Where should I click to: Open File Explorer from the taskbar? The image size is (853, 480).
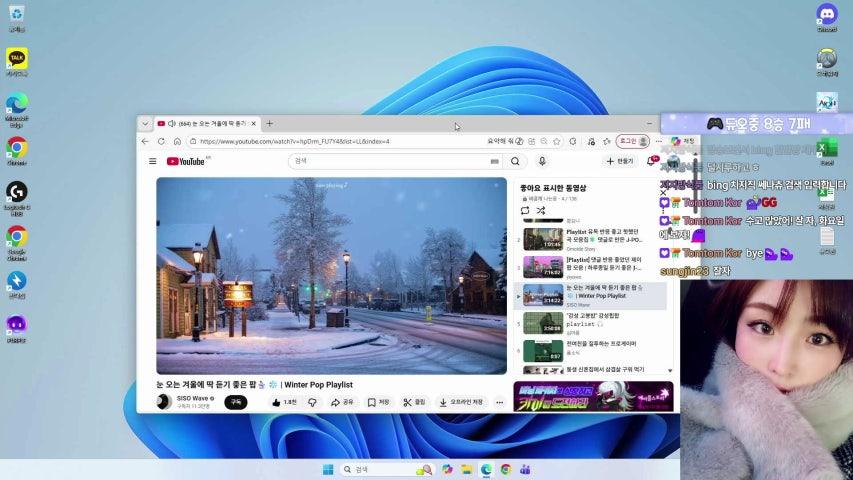click(x=467, y=469)
